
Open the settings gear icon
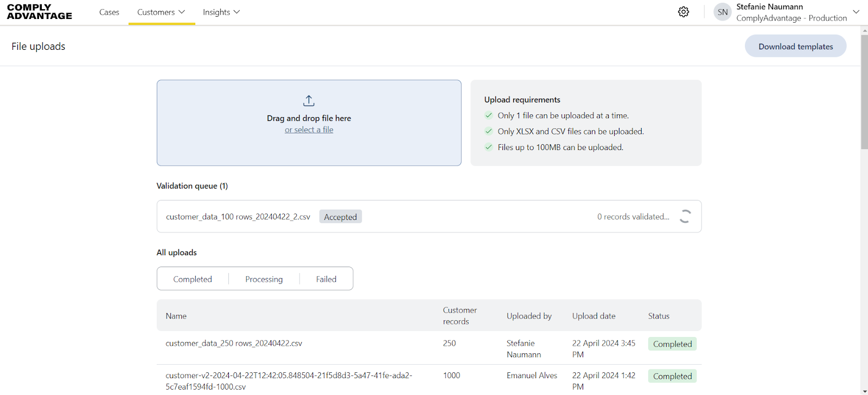(684, 12)
